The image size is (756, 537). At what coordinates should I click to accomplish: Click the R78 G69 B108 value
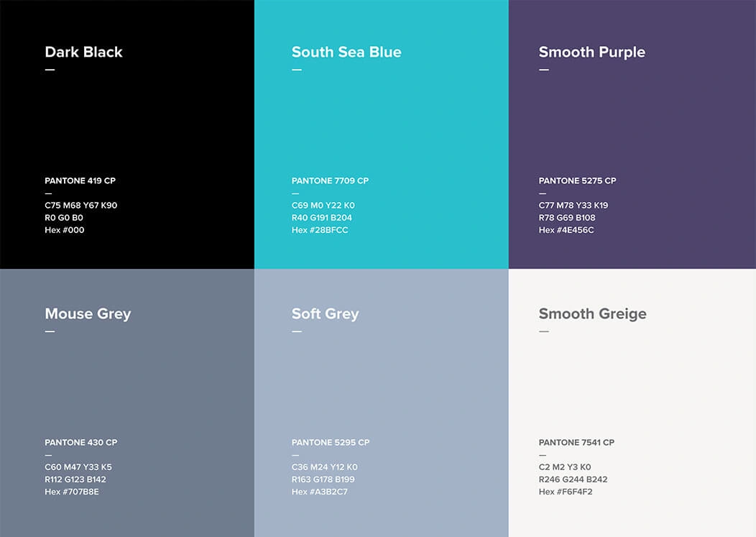click(567, 218)
